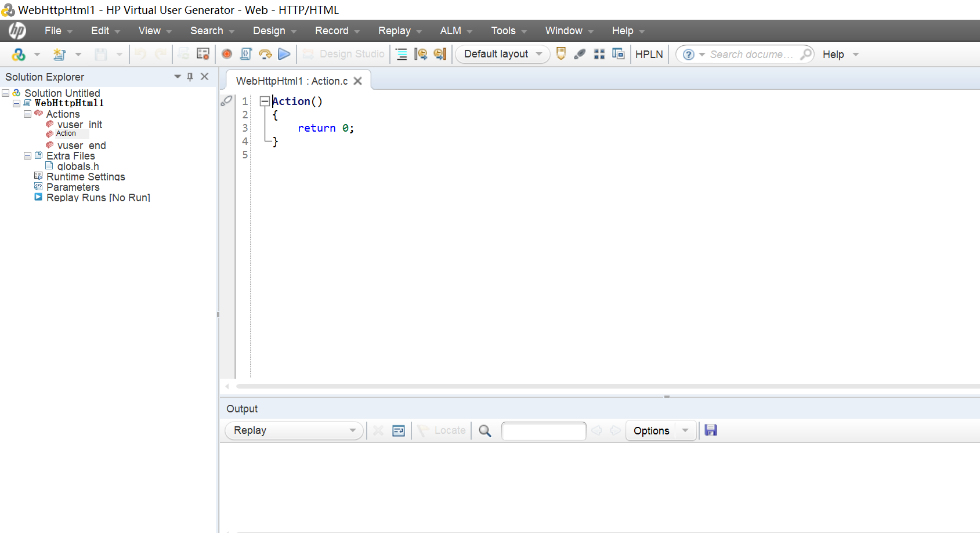Click the editor link icon beside line 1

(227, 101)
